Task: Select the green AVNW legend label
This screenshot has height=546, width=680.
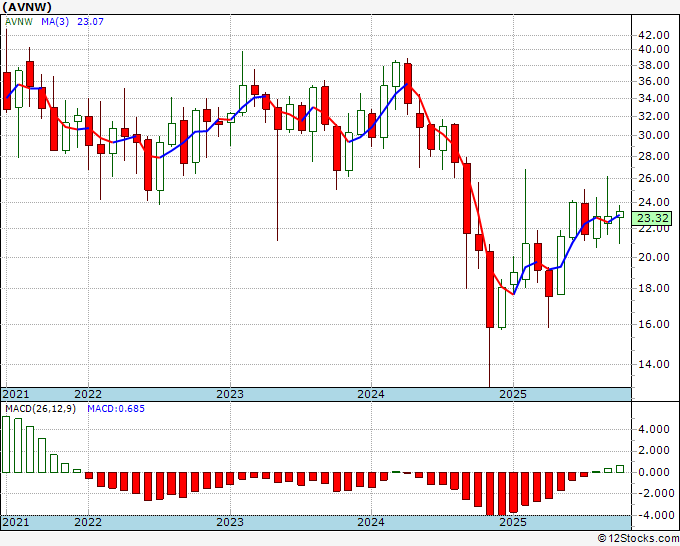Action: (x=19, y=22)
